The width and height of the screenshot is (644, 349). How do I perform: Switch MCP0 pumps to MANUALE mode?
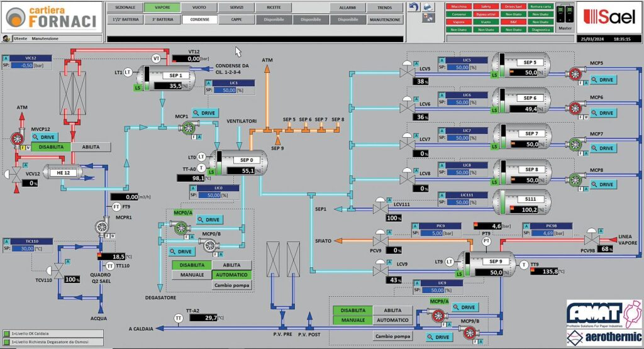click(x=191, y=275)
